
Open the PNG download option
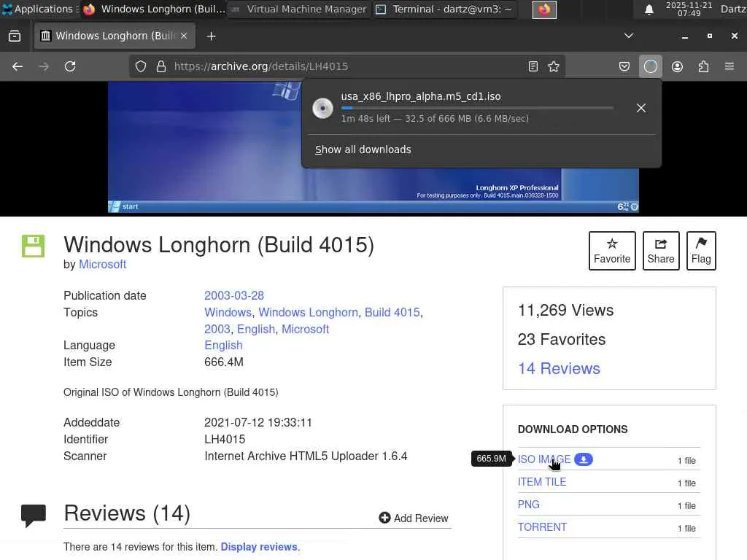529,505
